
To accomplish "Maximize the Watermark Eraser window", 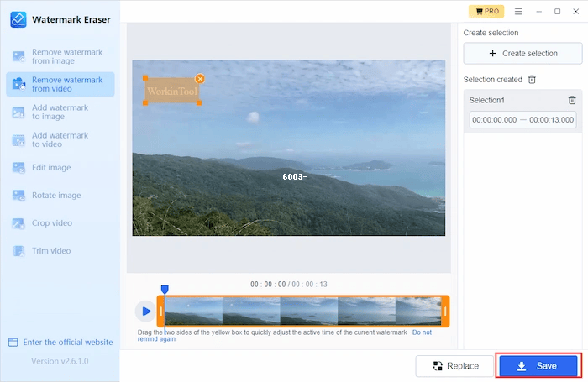I will pos(557,12).
